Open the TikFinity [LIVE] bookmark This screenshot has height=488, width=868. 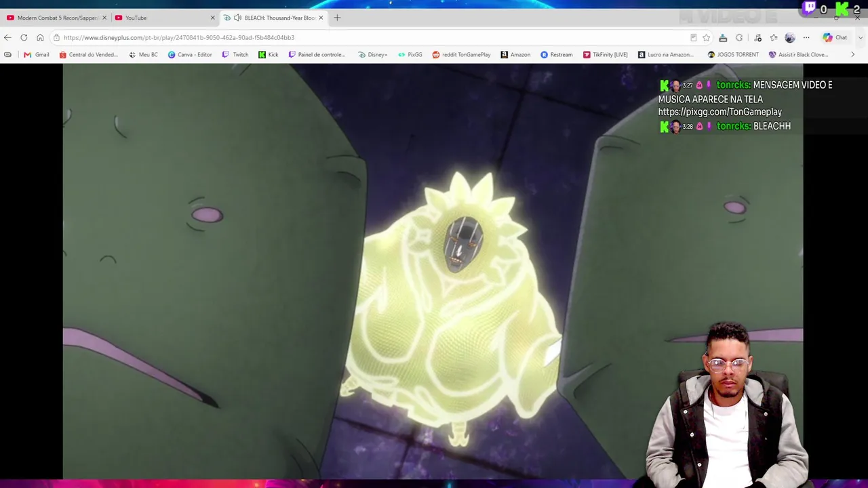(606, 54)
